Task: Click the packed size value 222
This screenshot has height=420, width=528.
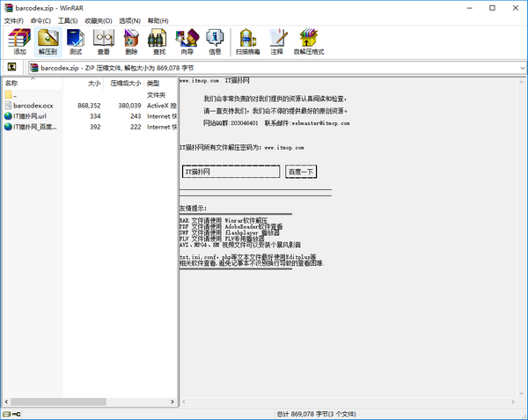Action: pyautogui.click(x=136, y=127)
